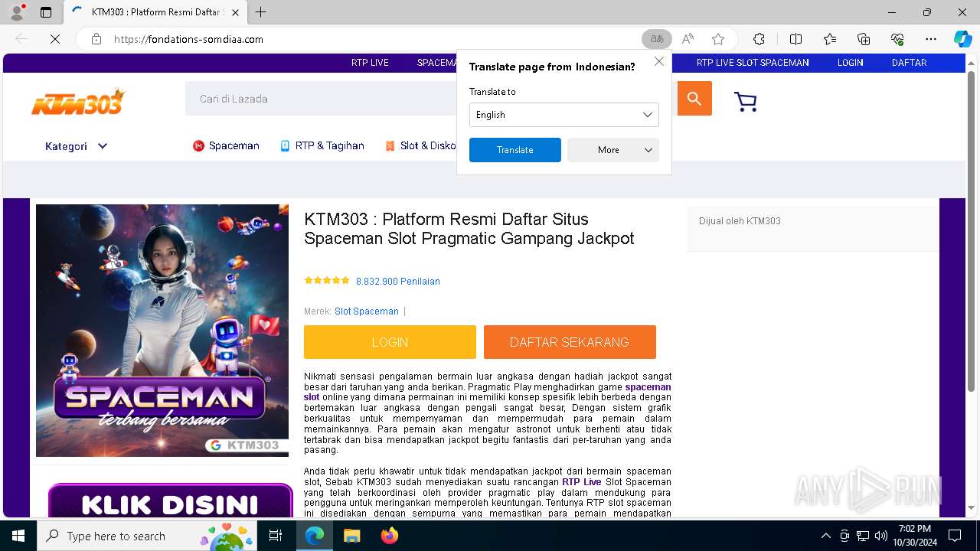980x551 pixels.
Task: Click the five-star rating display
Action: click(327, 281)
